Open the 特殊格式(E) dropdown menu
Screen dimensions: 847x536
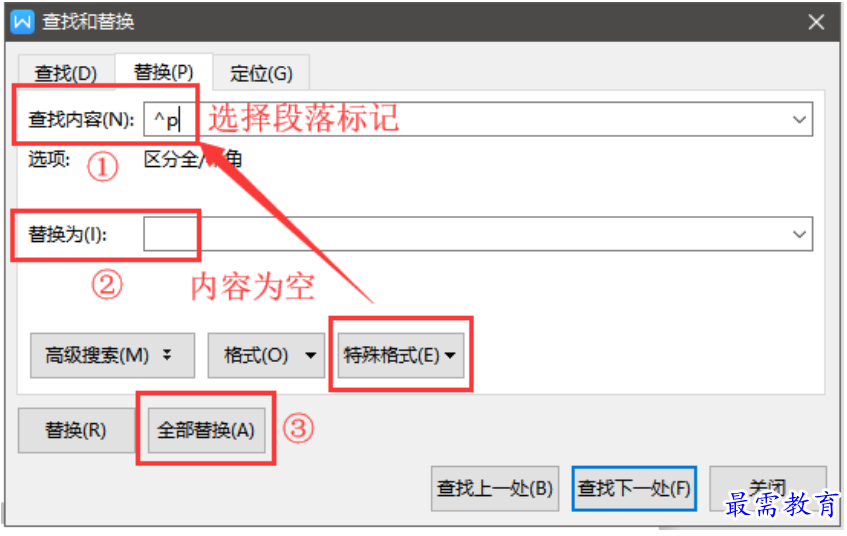400,355
